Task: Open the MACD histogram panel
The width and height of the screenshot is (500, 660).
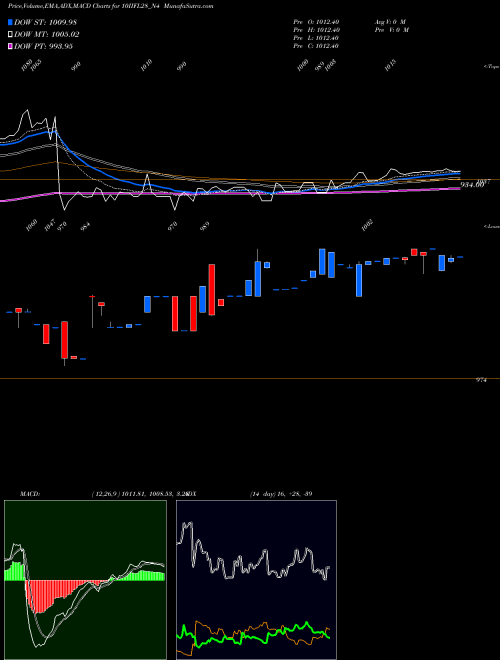Action: click(x=85, y=580)
